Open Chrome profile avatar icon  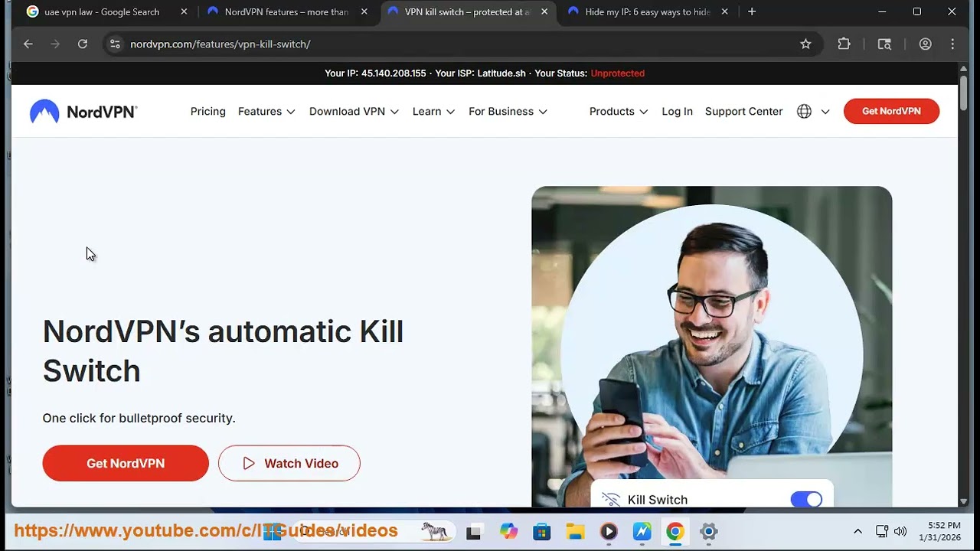925,44
